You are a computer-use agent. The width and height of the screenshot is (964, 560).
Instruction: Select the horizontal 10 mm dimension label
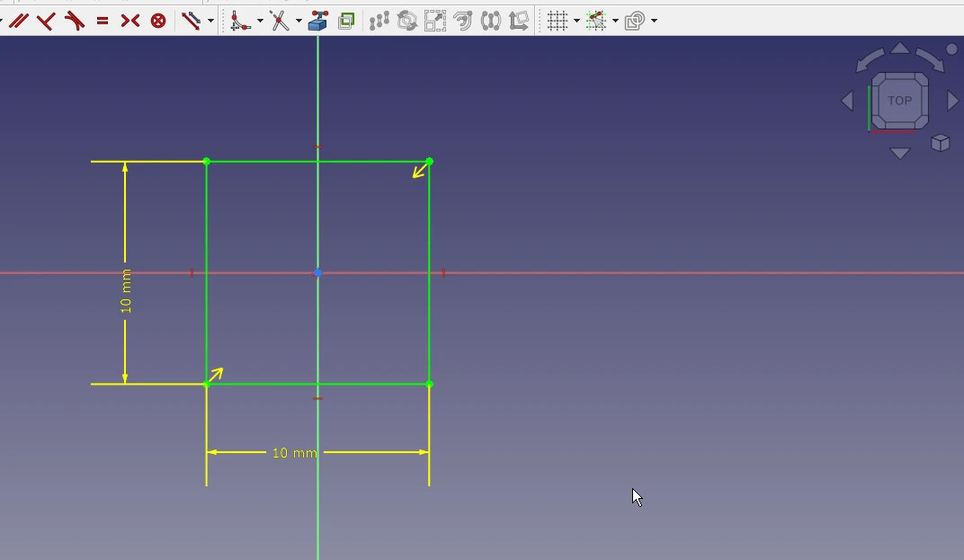coord(294,452)
